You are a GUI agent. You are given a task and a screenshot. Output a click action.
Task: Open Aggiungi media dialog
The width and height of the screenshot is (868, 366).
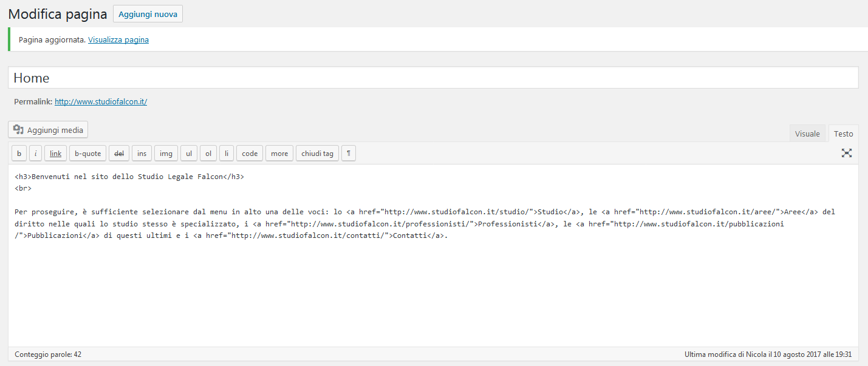point(48,130)
